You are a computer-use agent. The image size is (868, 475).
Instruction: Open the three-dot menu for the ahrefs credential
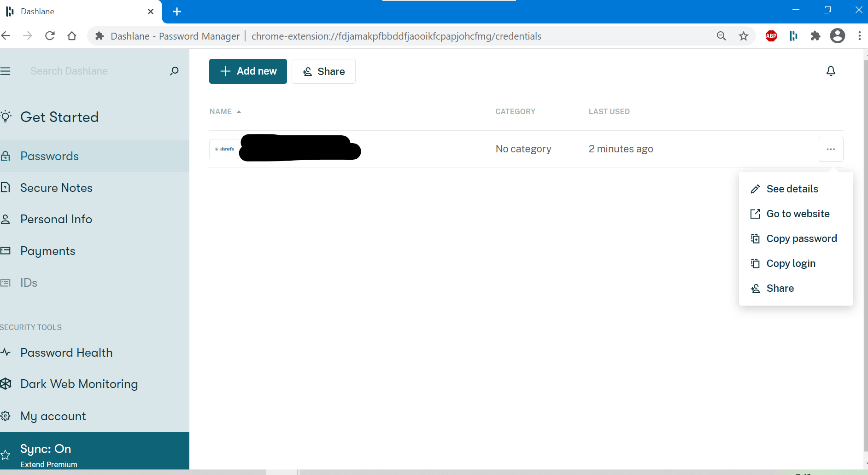pyautogui.click(x=831, y=149)
